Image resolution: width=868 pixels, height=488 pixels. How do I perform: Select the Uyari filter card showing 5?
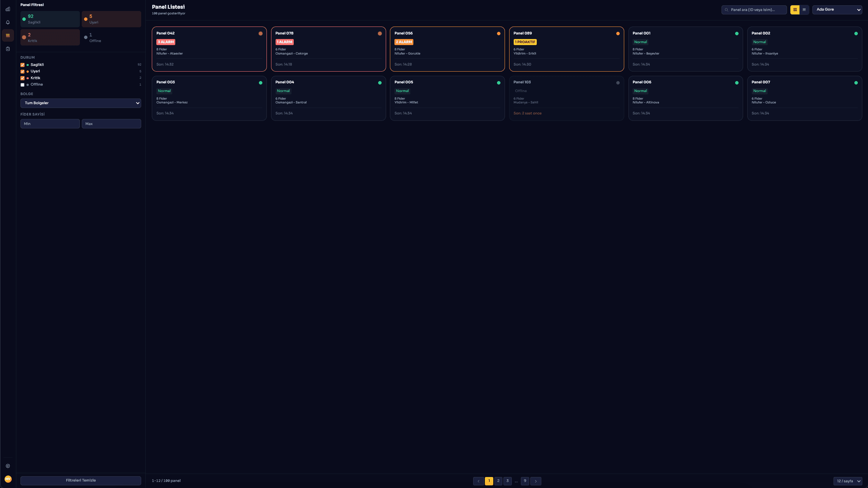coord(111,19)
